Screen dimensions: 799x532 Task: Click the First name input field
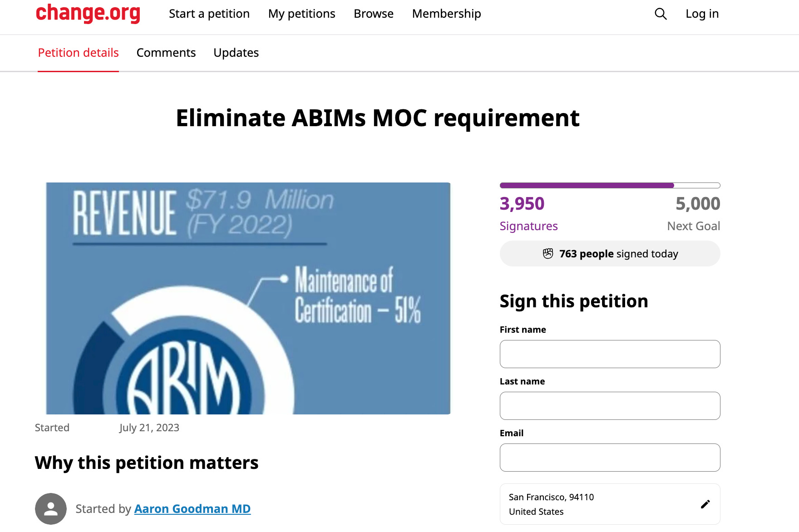(610, 354)
